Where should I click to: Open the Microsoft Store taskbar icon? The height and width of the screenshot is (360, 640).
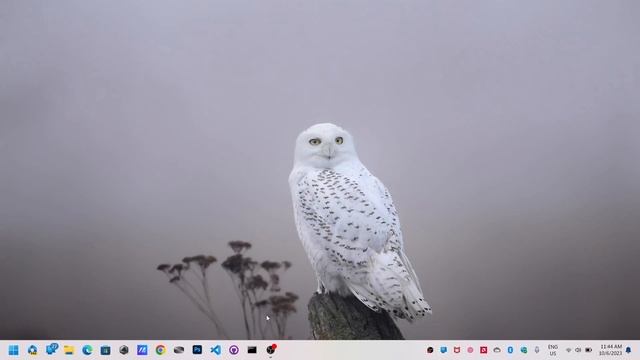[105, 350]
